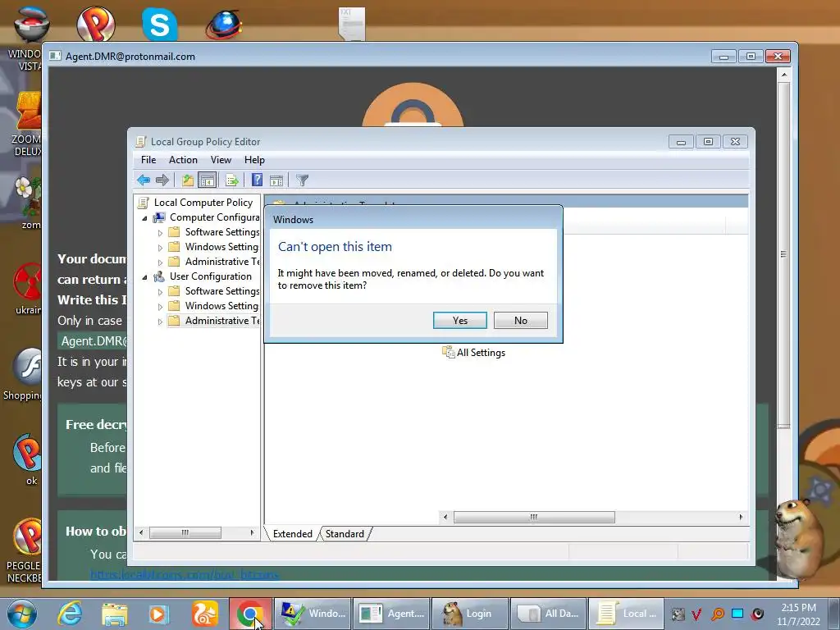Open Windows Media Player taskbar icon
This screenshot has width=840, height=630.
click(158, 614)
